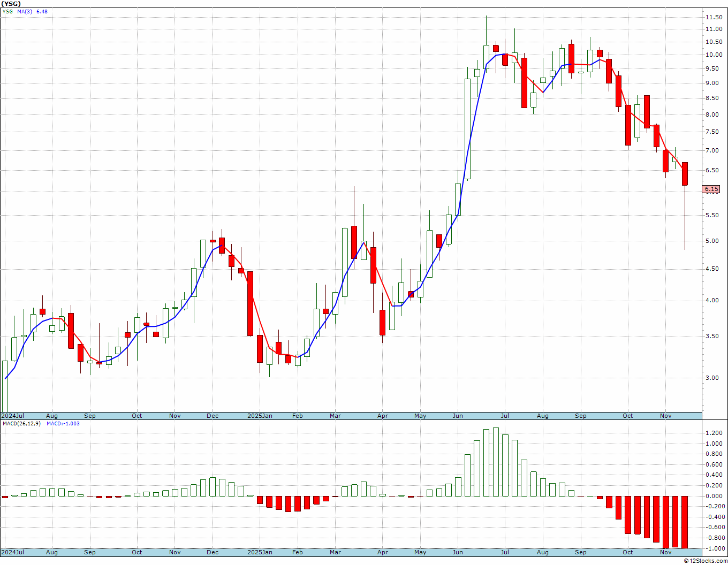Click the 6.15 current price tag
This screenshot has width=728, height=565.
(711, 189)
